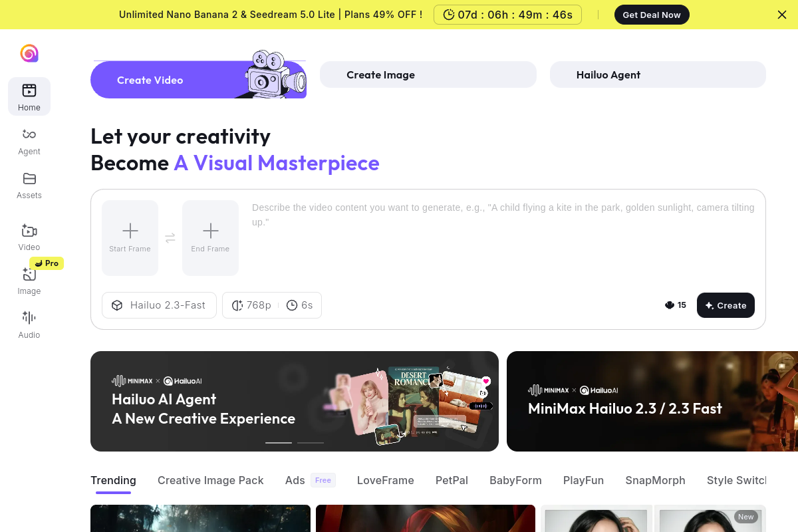Click the Hailuo logo icon

point(29,53)
